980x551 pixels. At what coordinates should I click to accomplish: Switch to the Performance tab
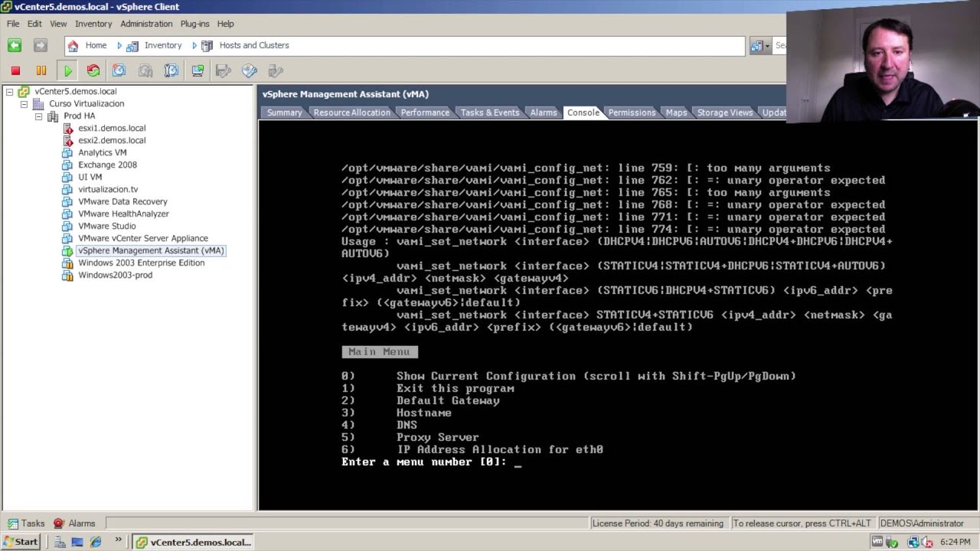(x=425, y=112)
